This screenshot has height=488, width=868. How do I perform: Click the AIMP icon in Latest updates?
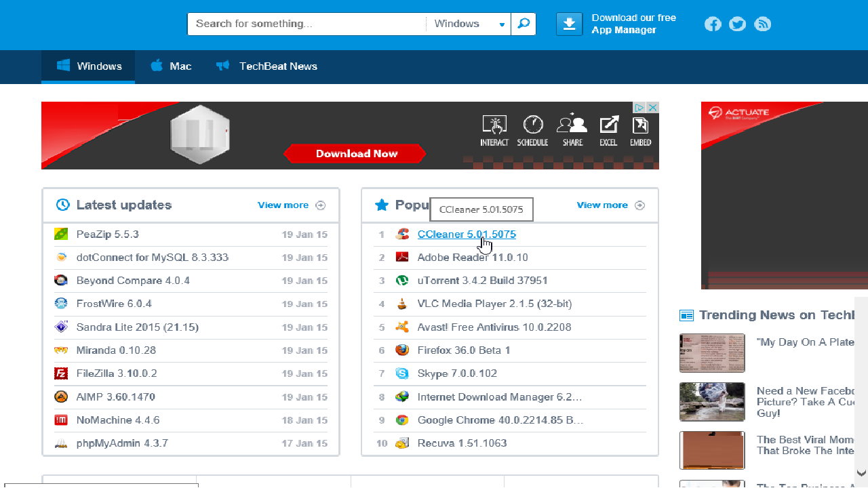point(61,396)
